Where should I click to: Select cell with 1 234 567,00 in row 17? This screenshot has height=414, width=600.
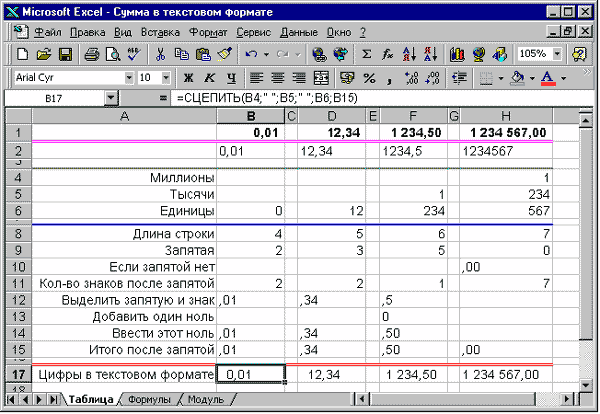tap(506, 374)
